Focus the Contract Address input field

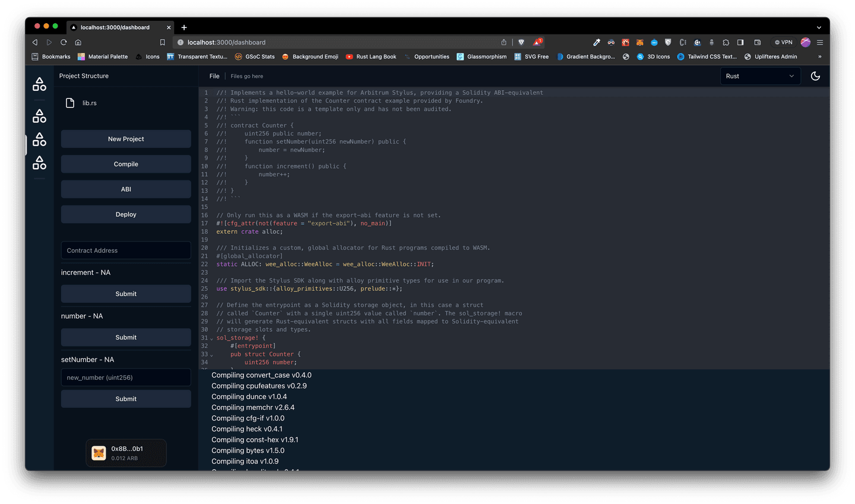126,251
